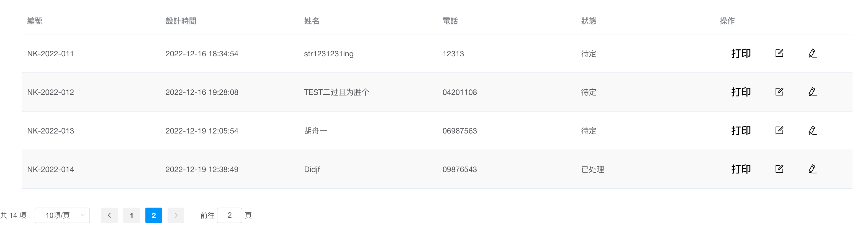Click the edit square icon for NK-2022-012

tap(779, 92)
